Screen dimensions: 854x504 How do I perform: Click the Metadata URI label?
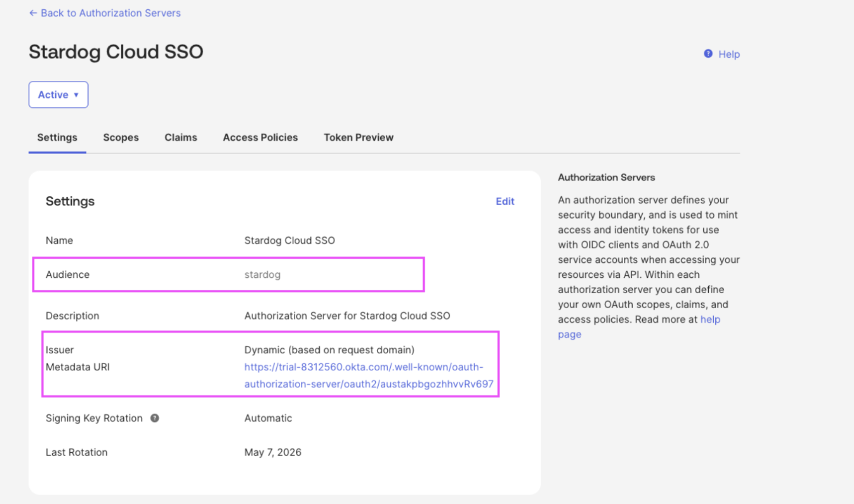[x=78, y=367]
